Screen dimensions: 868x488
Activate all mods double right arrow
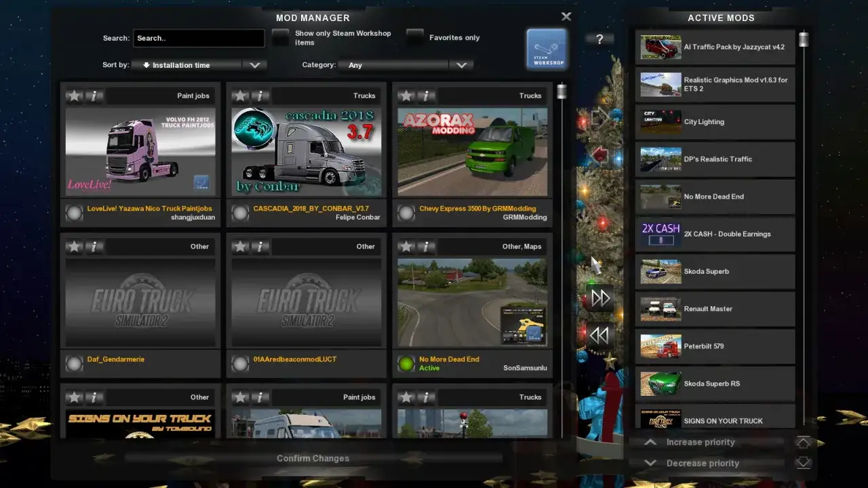600,298
